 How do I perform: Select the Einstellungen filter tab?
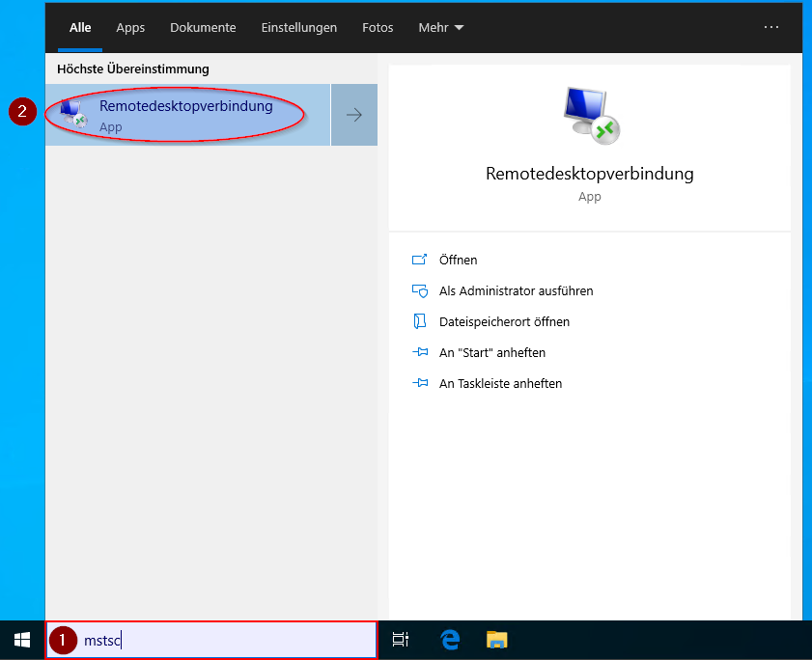click(298, 28)
